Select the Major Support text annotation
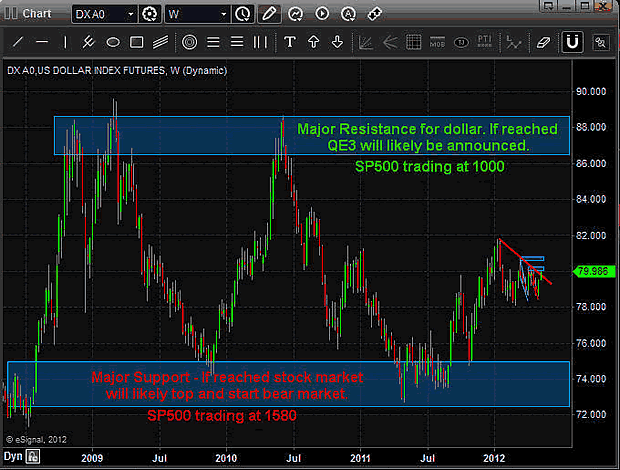The height and width of the screenshot is (470, 620). click(x=227, y=385)
